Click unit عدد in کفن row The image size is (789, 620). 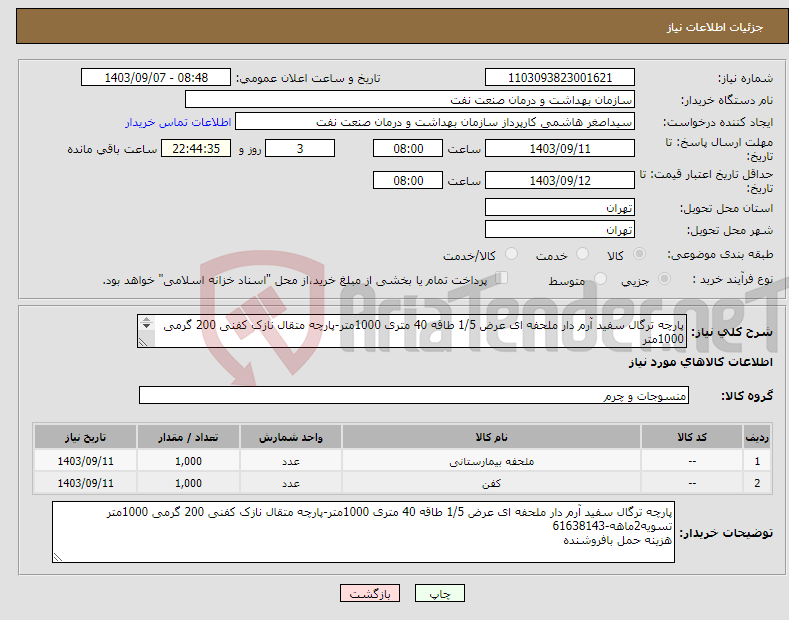click(x=291, y=483)
